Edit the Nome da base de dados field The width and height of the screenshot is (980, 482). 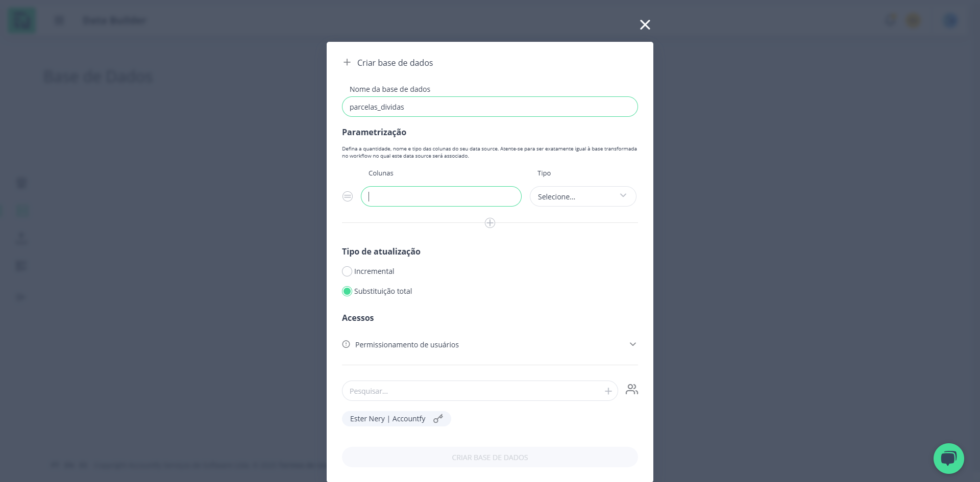click(x=490, y=107)
